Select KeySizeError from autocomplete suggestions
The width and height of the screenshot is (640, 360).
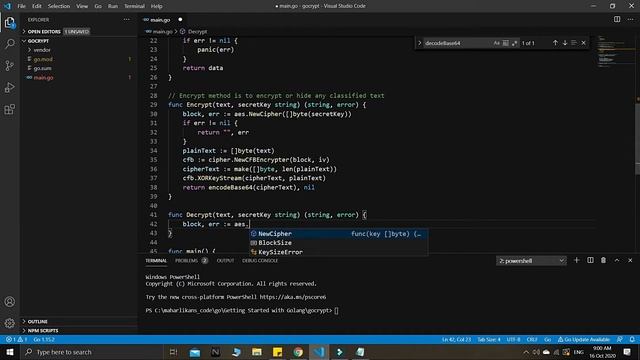point(339,252)
